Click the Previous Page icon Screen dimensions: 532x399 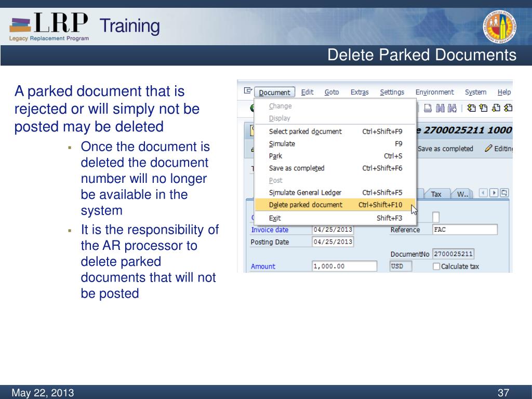pyautogui.click(x=484, y=108)
